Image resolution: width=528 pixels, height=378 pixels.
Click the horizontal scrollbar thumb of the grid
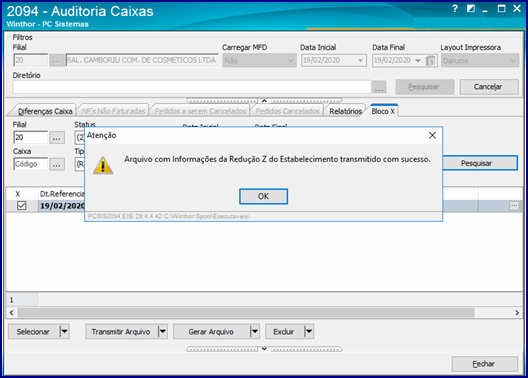pos(246,313)
